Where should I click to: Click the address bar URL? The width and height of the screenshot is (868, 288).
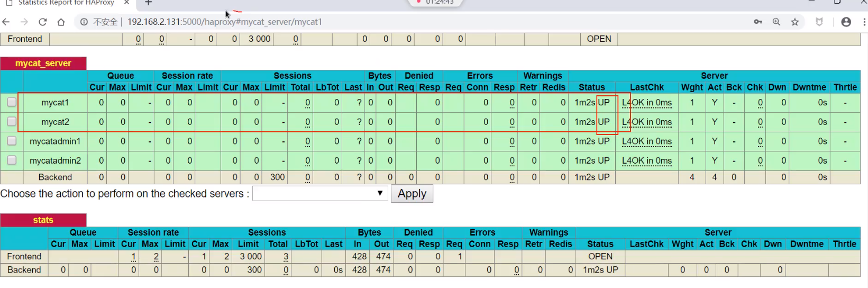click(x=225, y=22)
